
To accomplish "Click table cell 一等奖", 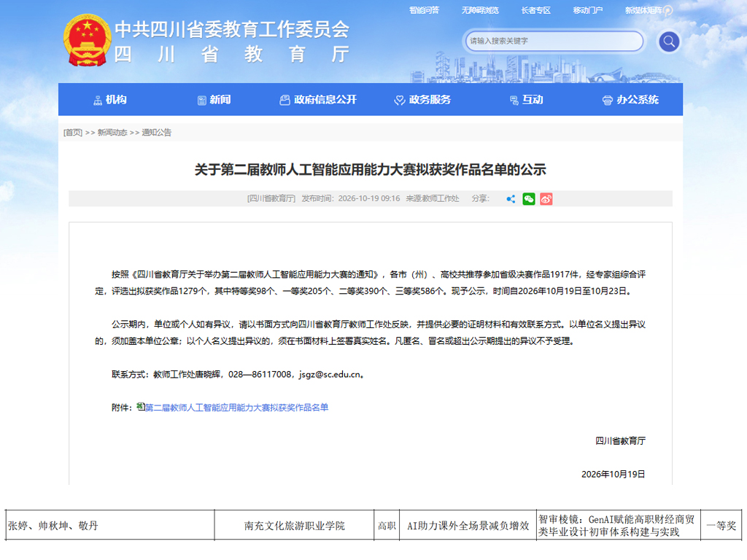I will (x=721, y=525).
